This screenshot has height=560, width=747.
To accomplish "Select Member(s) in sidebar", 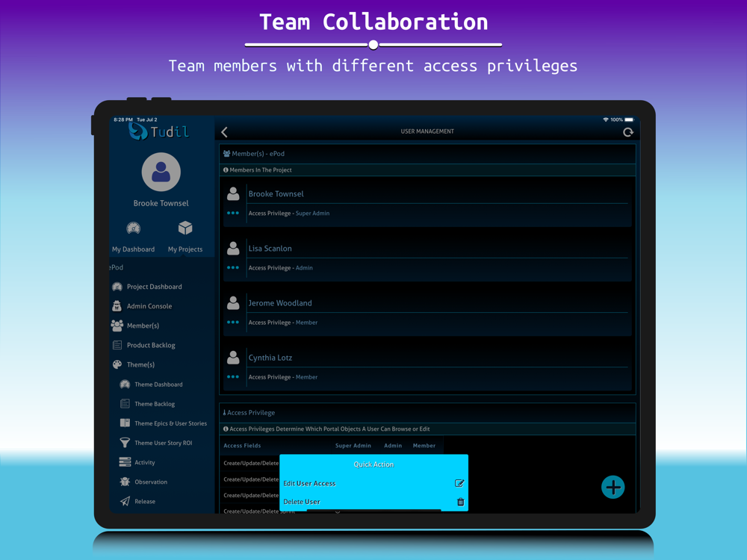I will pos(143,326).
